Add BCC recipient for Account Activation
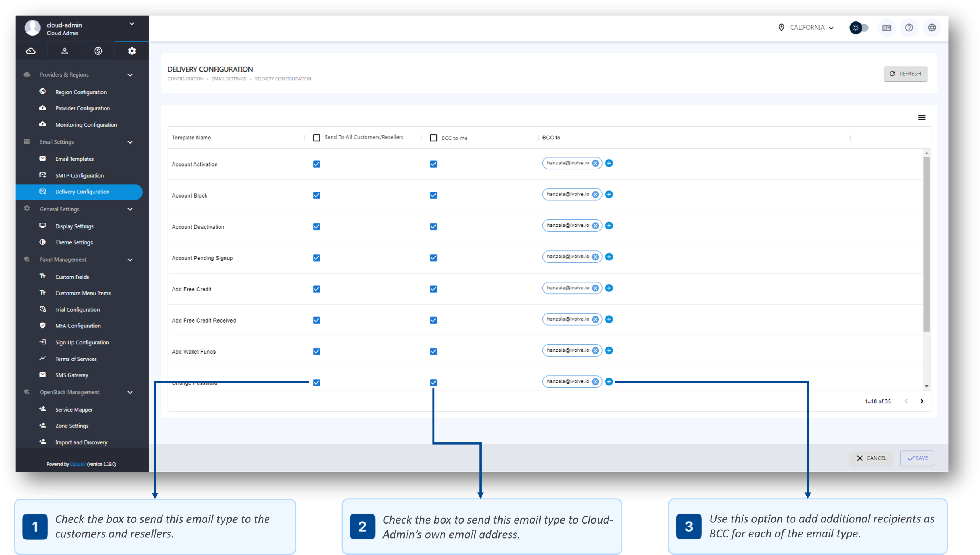980x555 pixels. 609,163
